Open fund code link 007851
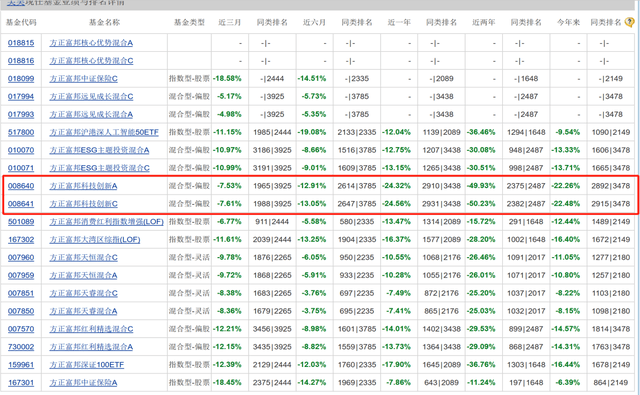640x395 pixels. [x=21, y=293]
